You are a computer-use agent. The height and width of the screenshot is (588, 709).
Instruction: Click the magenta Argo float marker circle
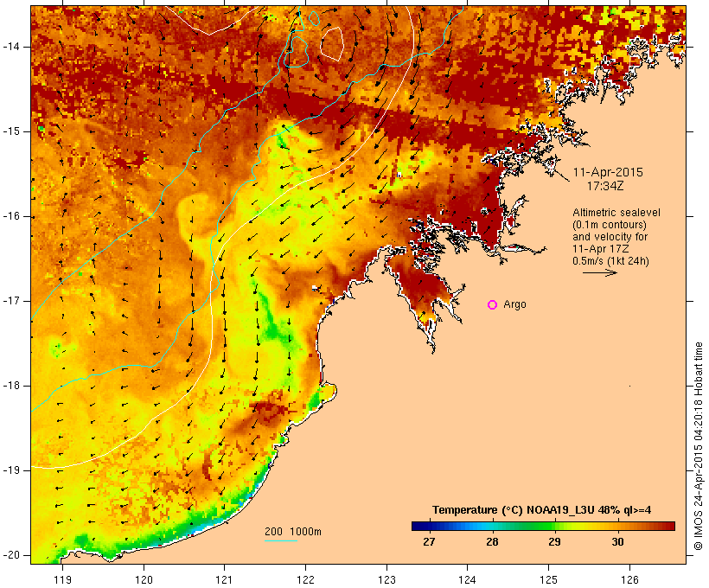click(493, 305)
